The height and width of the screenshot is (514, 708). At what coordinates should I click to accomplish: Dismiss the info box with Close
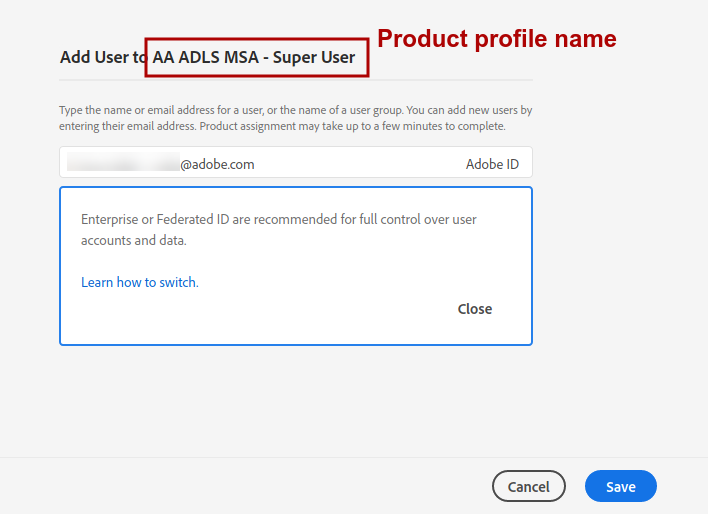[475, 309]
